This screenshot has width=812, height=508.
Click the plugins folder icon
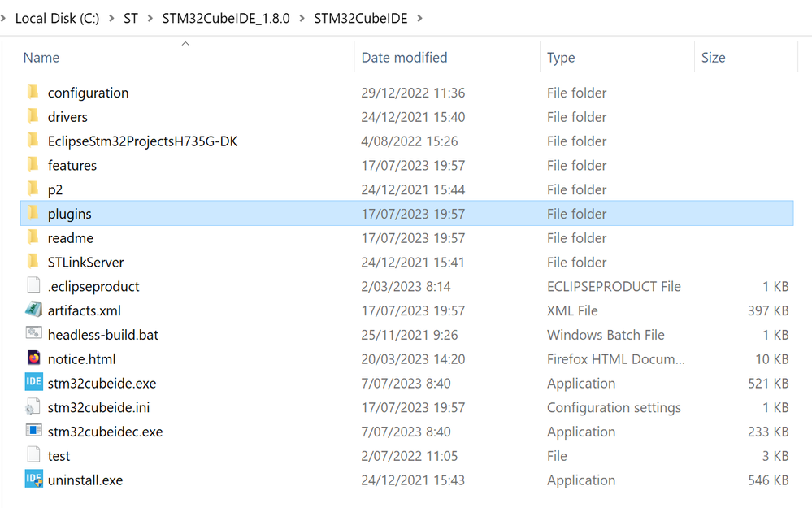(x=33, y=214)
